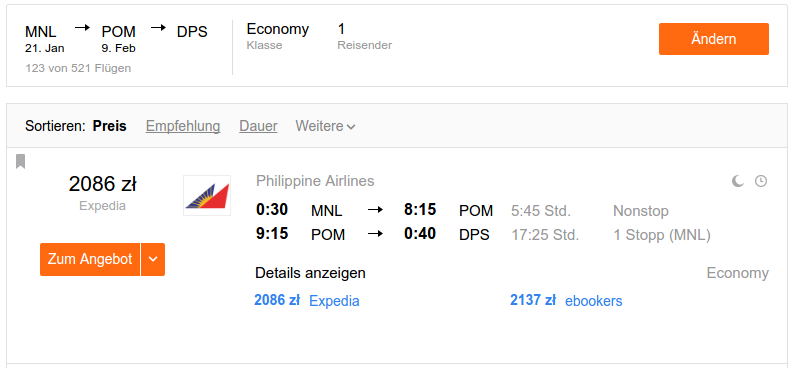The image size is (793, 368).
Task: Click the Economy Klasse field
Action: click(x=278, y=36)
